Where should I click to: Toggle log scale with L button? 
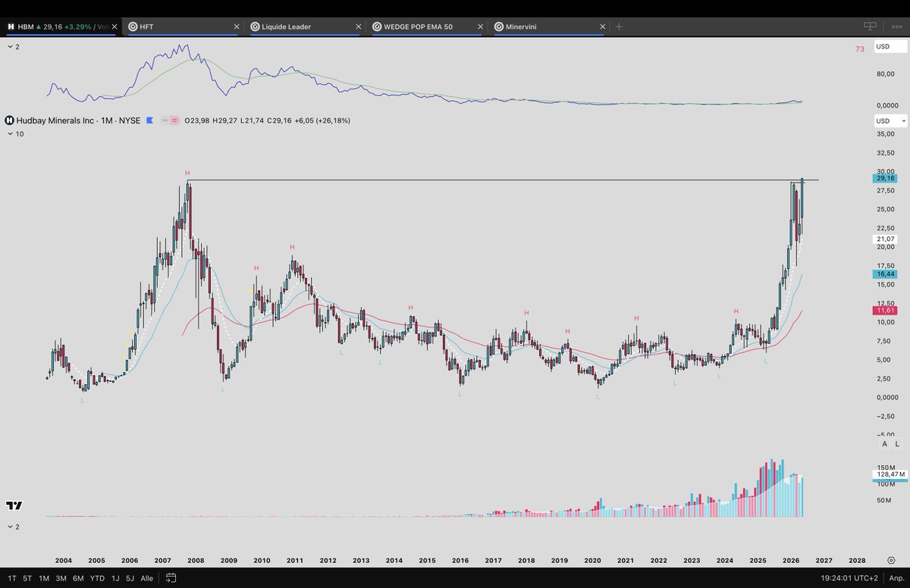[x=897, y=444]
